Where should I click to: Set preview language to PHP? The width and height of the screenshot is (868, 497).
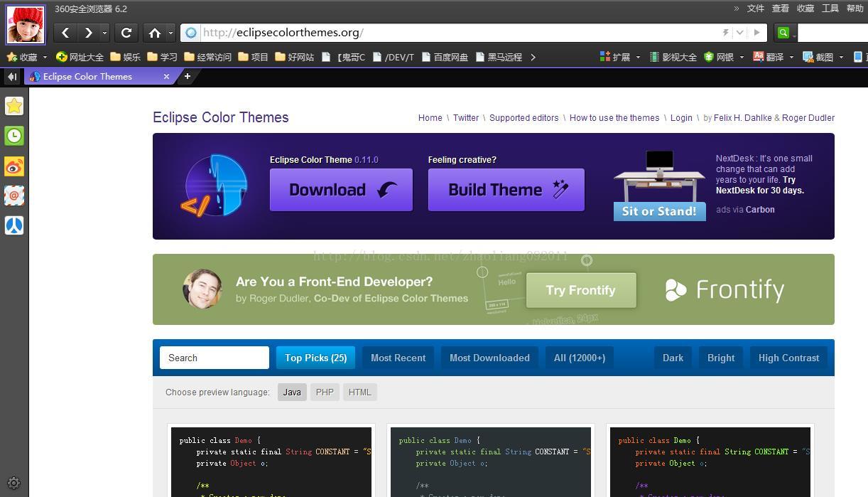325,392
